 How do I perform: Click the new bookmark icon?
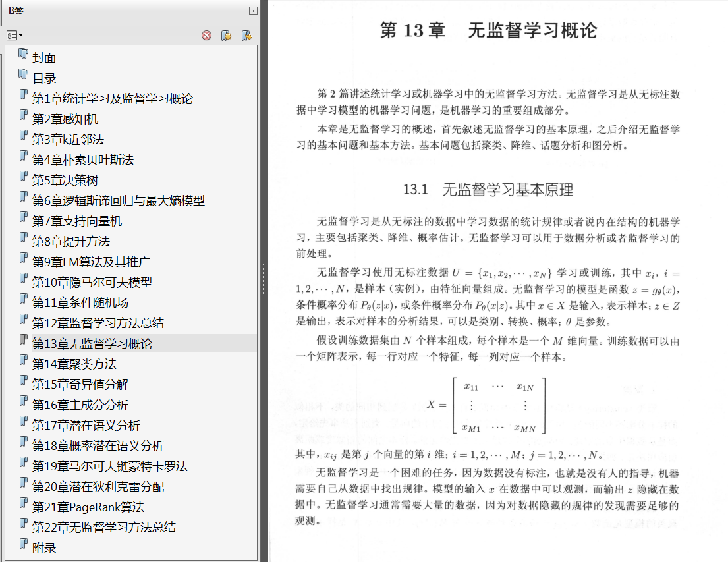pos(227,36)
